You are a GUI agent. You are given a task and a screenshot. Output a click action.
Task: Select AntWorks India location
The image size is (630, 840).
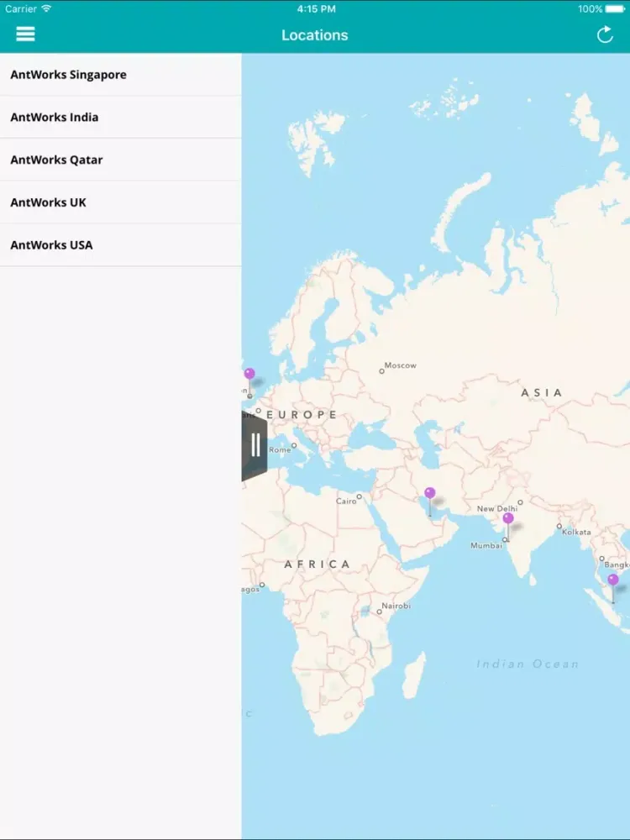click(x=120, y=117)
